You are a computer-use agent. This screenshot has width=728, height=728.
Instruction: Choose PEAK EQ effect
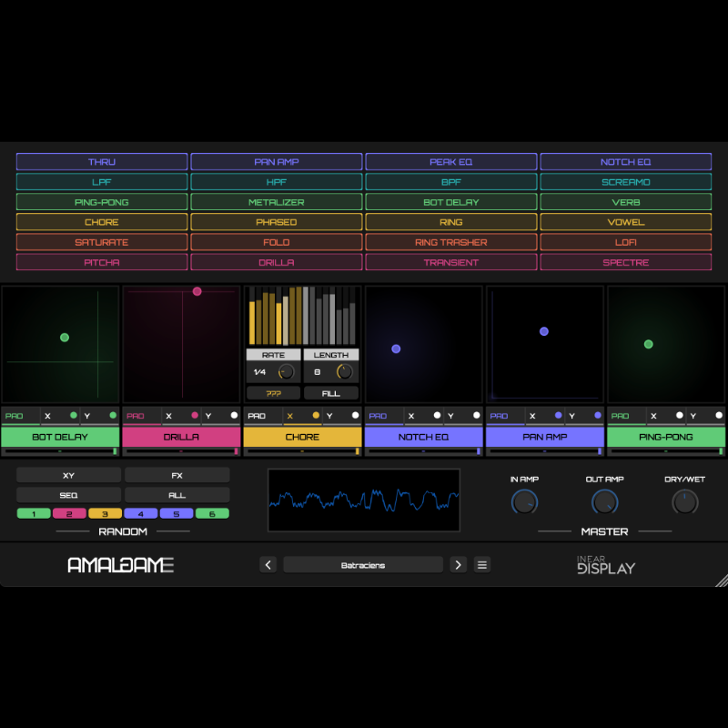coord(450,162)
